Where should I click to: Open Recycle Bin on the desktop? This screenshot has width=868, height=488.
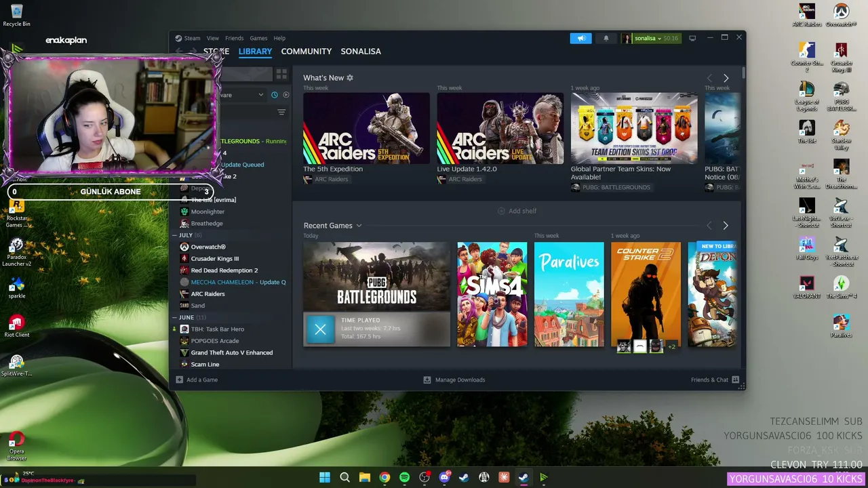click(16, 15)
